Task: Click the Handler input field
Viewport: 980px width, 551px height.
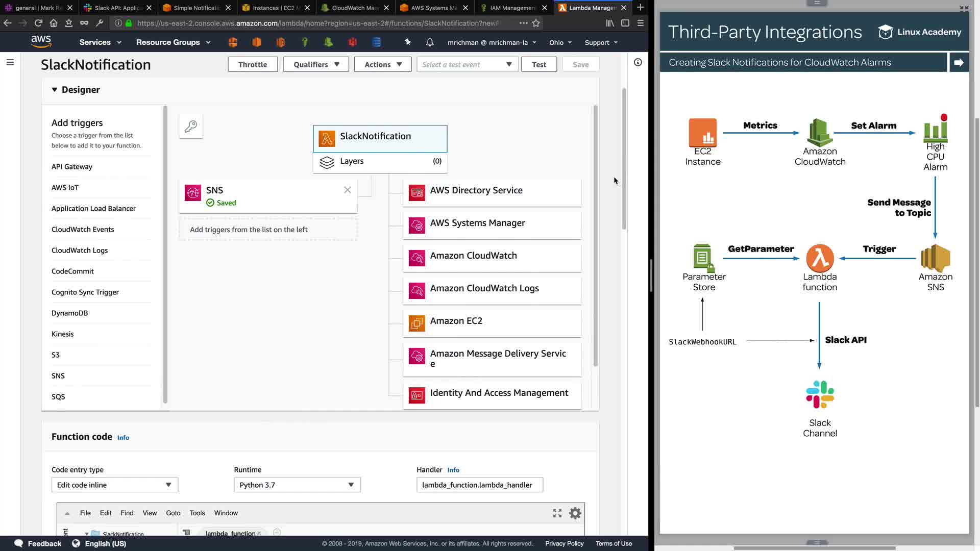Action: pos(479,485)
